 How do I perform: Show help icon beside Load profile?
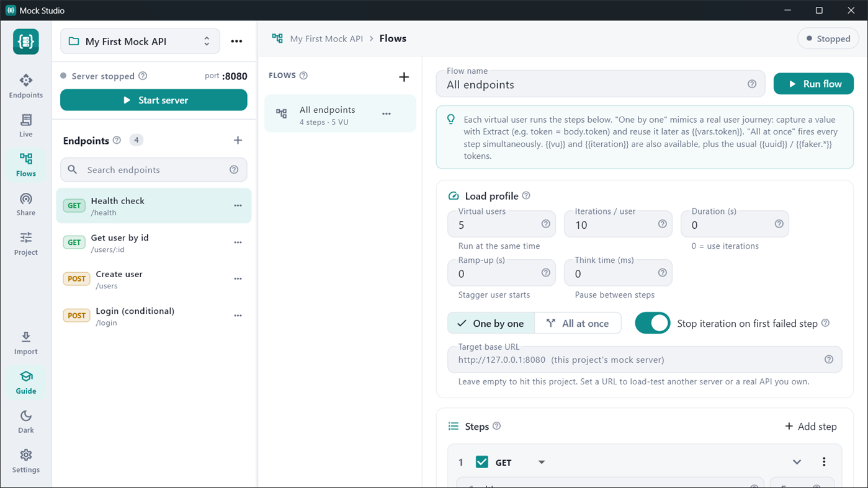click(526, 195)
